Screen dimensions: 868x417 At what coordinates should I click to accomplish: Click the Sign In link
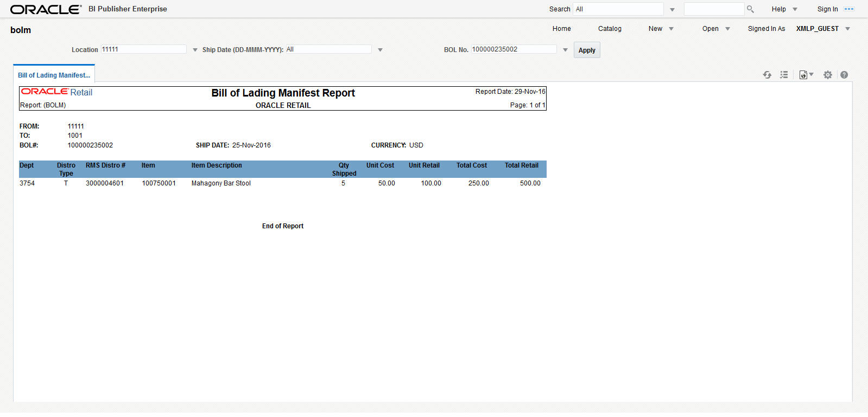pyautogui.click(x=827, y=9)
